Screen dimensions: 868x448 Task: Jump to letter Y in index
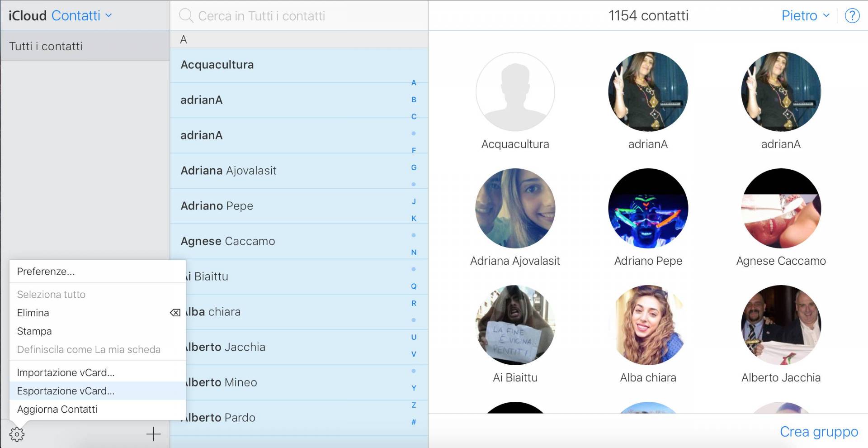pos(414,388)
